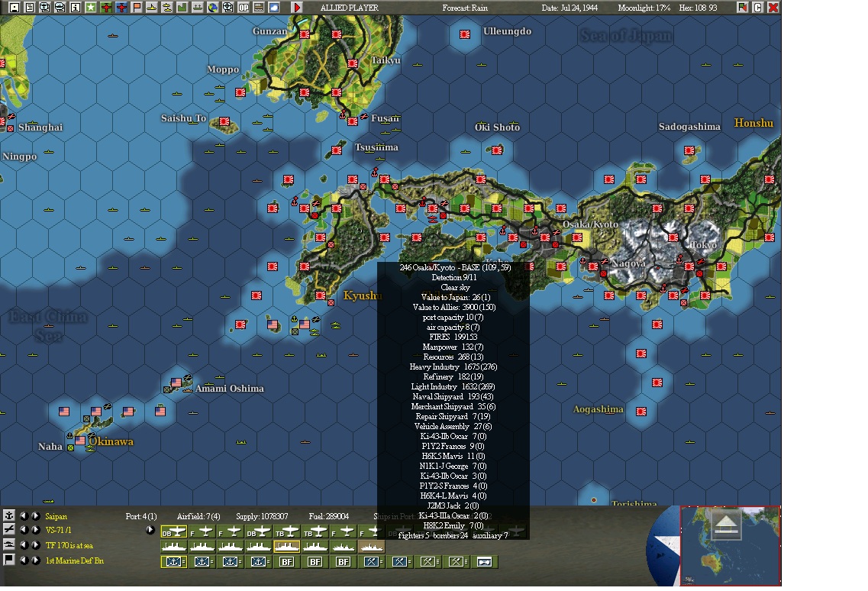End turn with the red arrow
The image size is (868, 591).
[x=297, y=8]
